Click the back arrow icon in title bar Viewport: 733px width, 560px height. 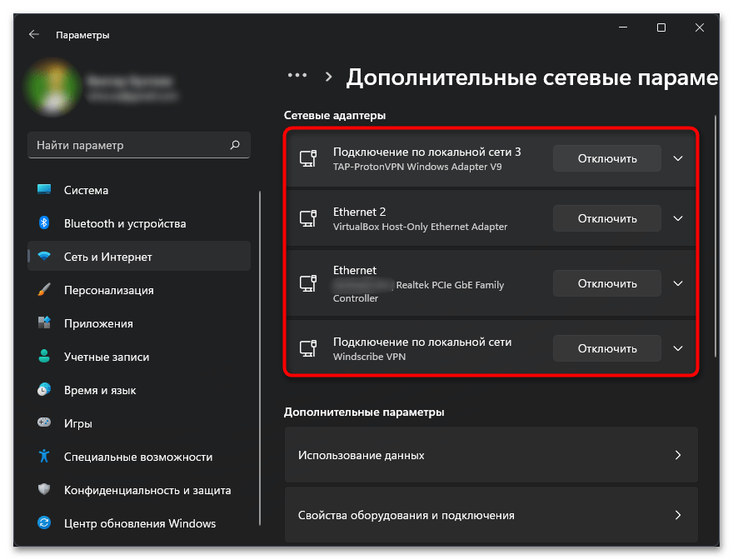click(34, 35)
